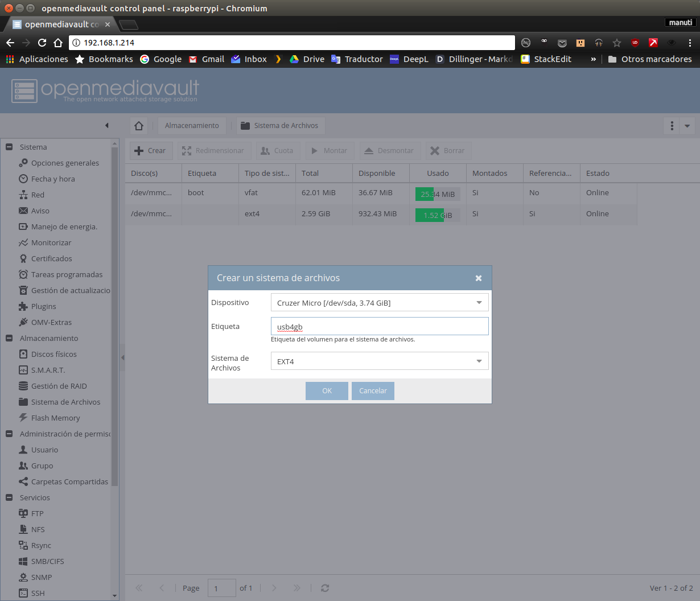700x601 pixels.
Task: Select Sistema de Archivos in sidebar
Action: (x=65, y=402)
